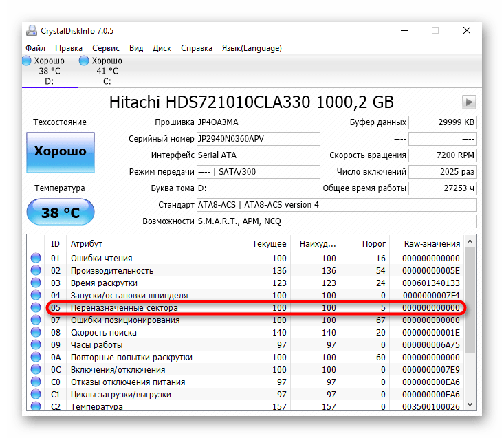Open the Диск menu
The height and width of the screenshot is (438, 504).
(162, 48)
